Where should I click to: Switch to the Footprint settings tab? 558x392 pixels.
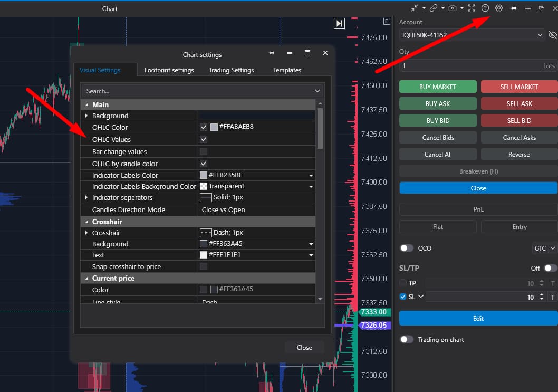(169, 70)
